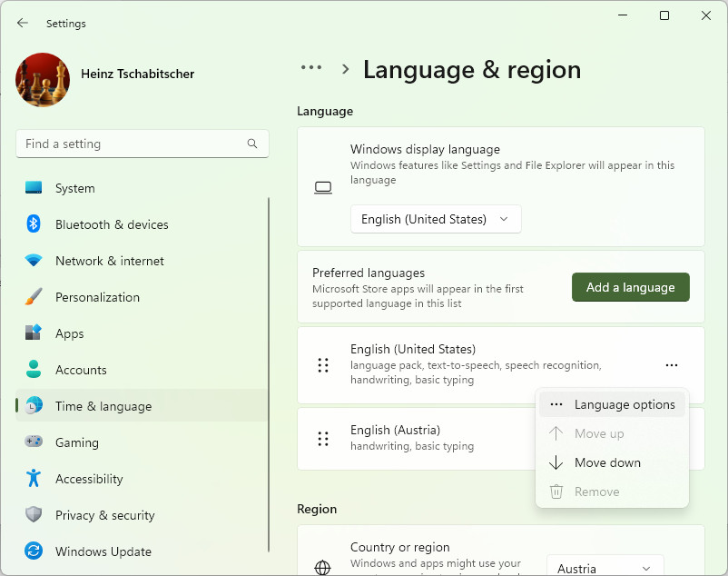Click the sidebar vertical scrollbar

[269, 374]
